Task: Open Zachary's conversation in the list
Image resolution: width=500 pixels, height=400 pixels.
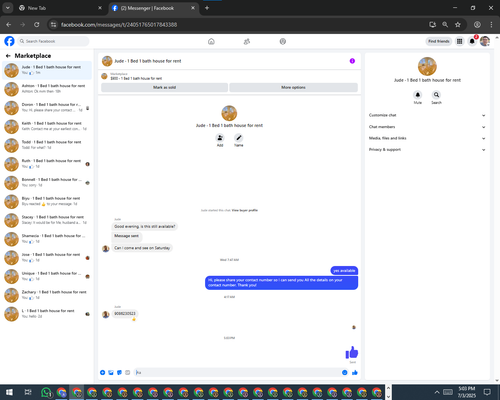Action: pyautogui.click(x=47, y=295)
